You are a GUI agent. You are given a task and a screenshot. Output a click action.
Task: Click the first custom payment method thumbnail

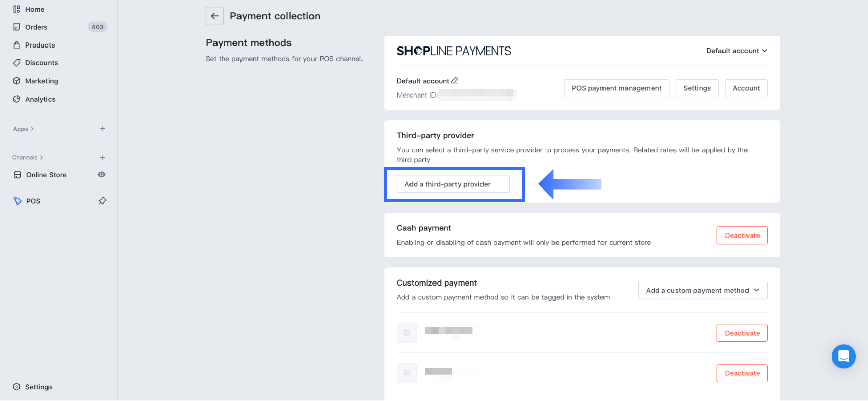pyautogui.click(x=406, y=333)
